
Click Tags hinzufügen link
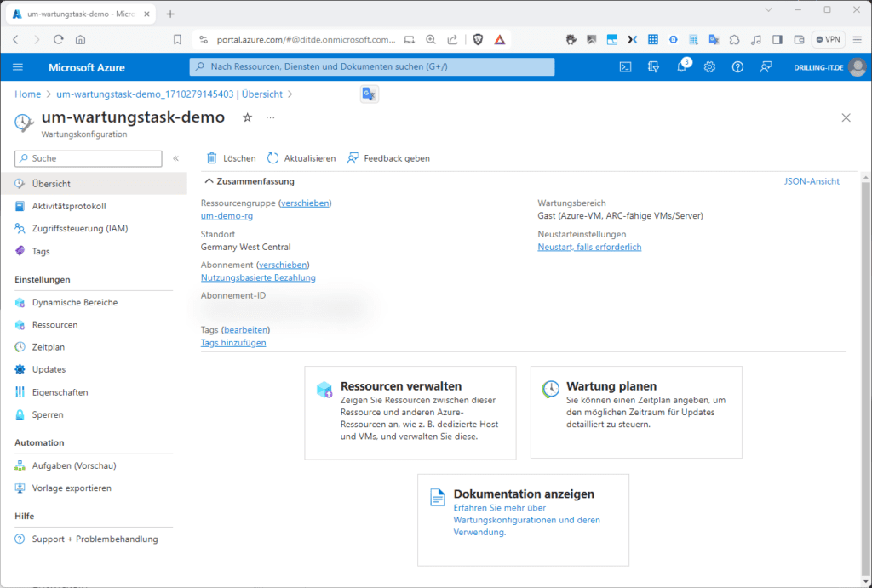pos(233,343)
